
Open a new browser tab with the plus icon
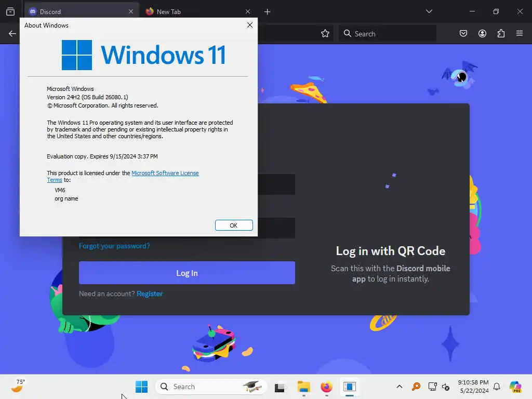[268, 12]
